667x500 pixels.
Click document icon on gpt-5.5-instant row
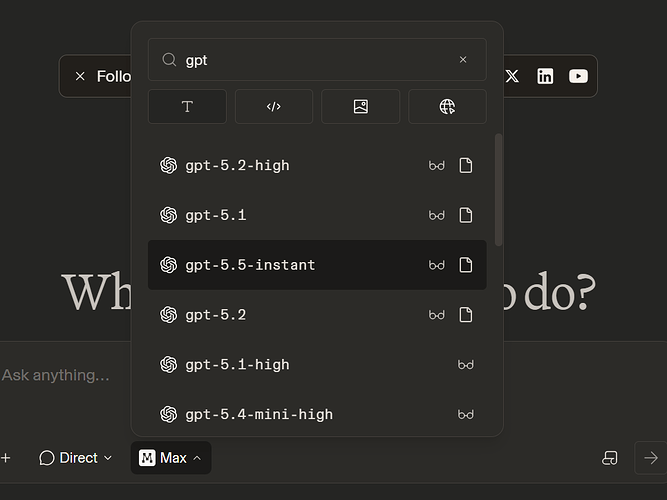point(466,265)
